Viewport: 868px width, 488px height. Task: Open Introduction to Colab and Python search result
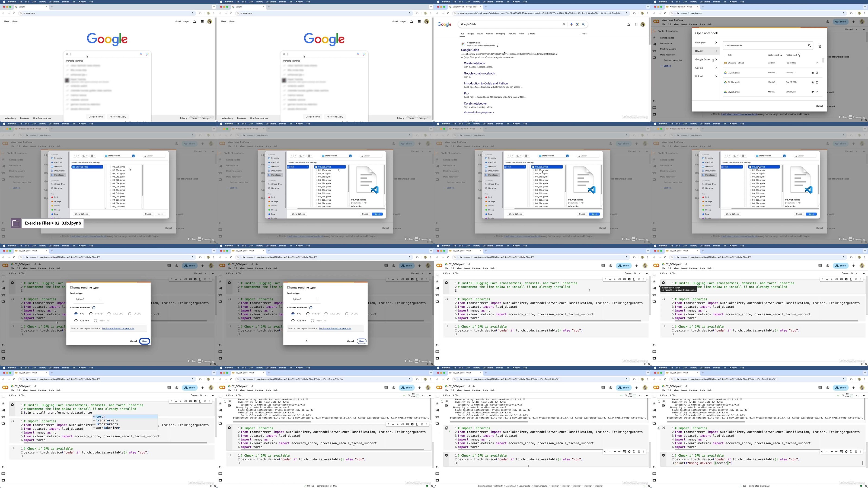click(486, 84)
